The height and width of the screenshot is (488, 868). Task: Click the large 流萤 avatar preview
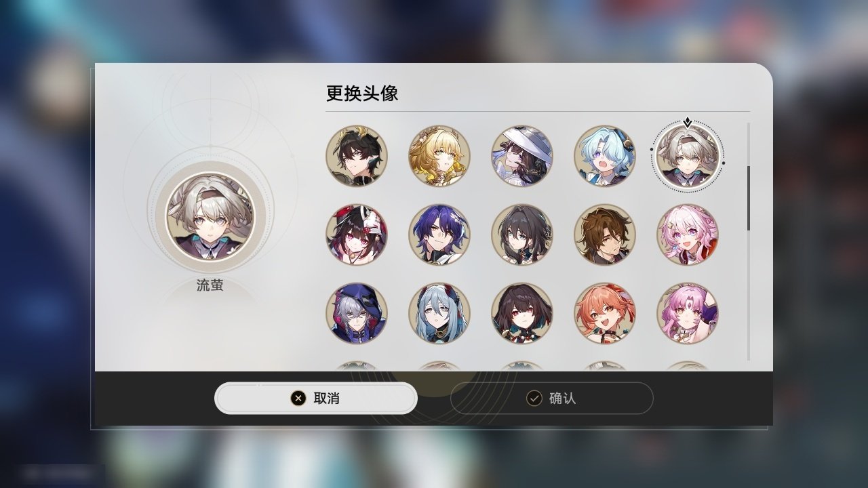[210, 216]
